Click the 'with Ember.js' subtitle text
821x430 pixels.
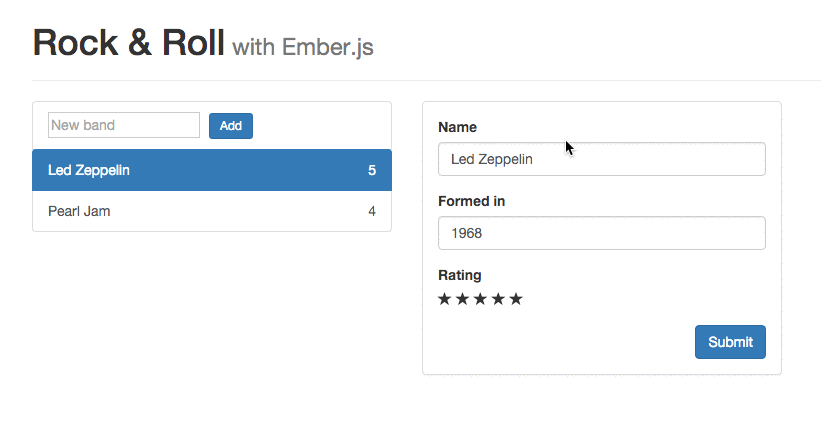303,47
